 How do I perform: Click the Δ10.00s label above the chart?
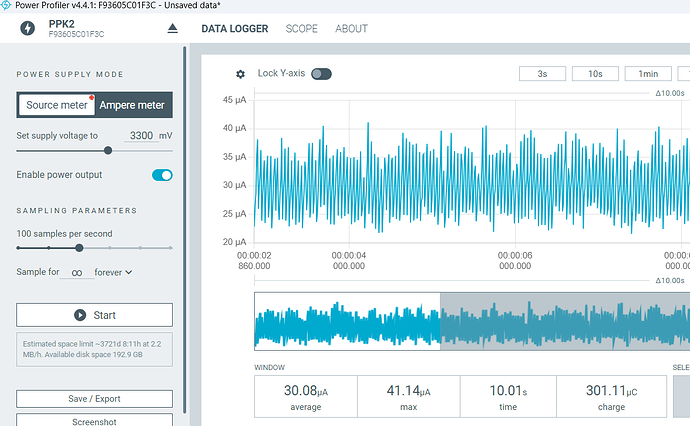670,93
